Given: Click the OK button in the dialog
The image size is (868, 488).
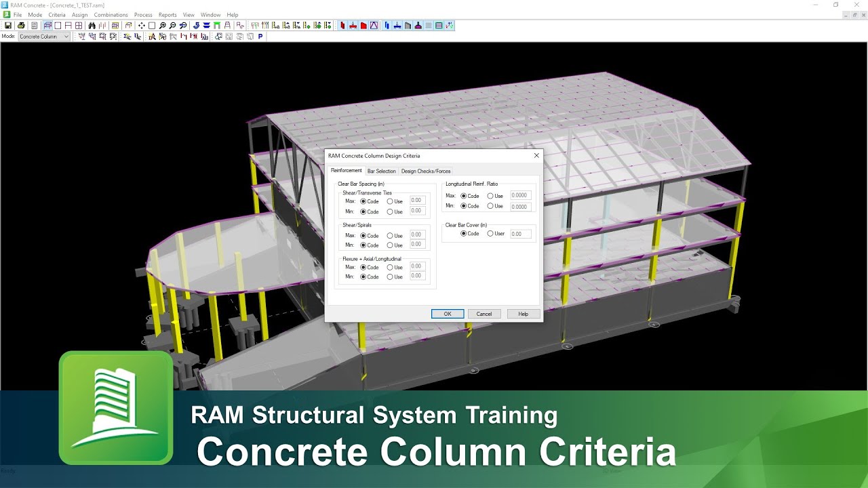Looking at the screenshot, I should pyautogui.click(x=448, y=314).
